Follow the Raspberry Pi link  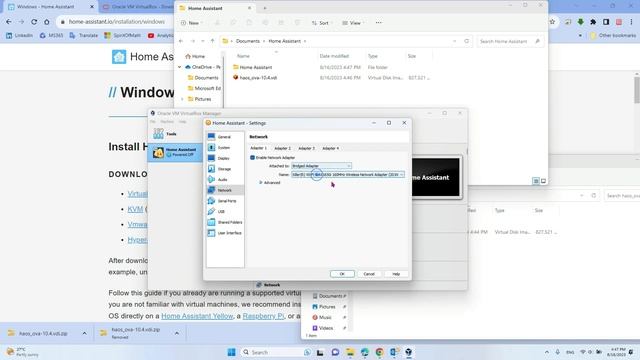tap(263, 316)
